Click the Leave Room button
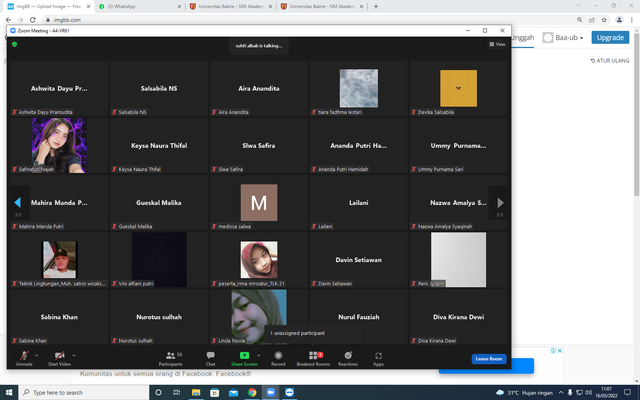Image resolution: width=640 pixels, height=400 pixels. pos(489,359)
